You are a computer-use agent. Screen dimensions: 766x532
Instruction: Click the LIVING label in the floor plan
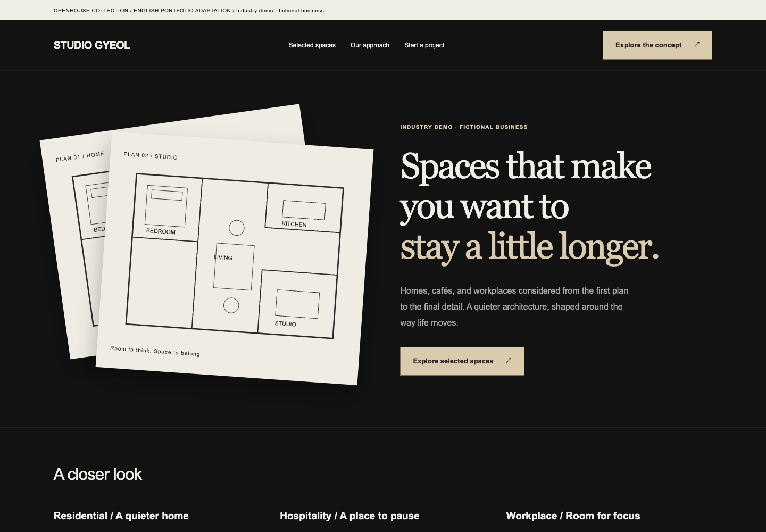click(x=223, y=257)
